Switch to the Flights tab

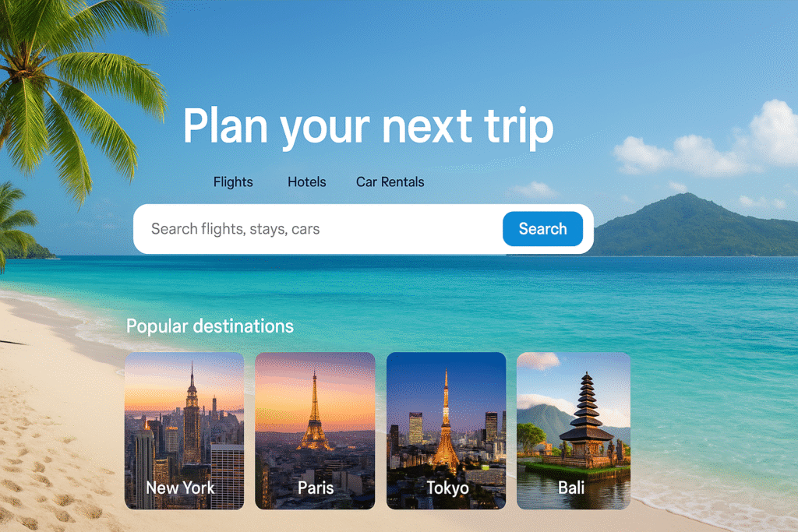233,182
